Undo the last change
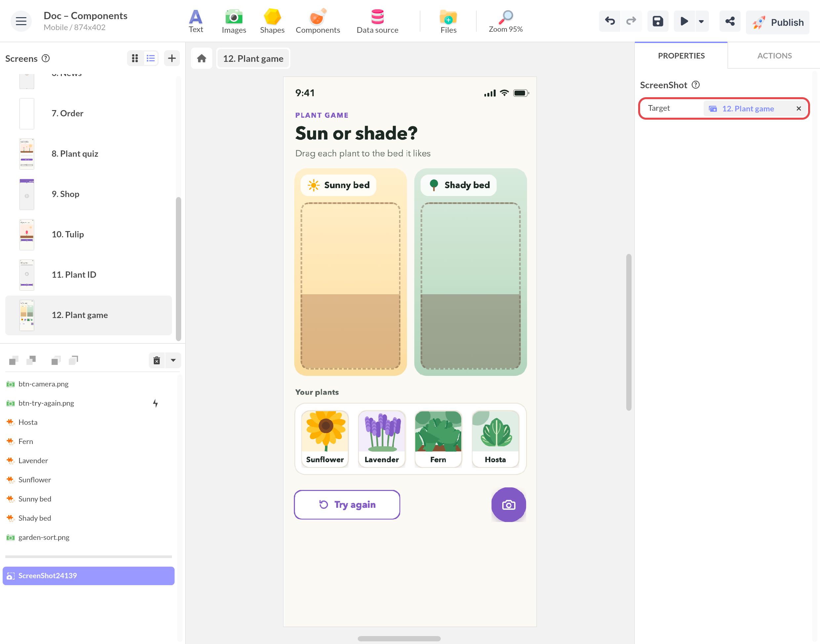 coord(610,21)
